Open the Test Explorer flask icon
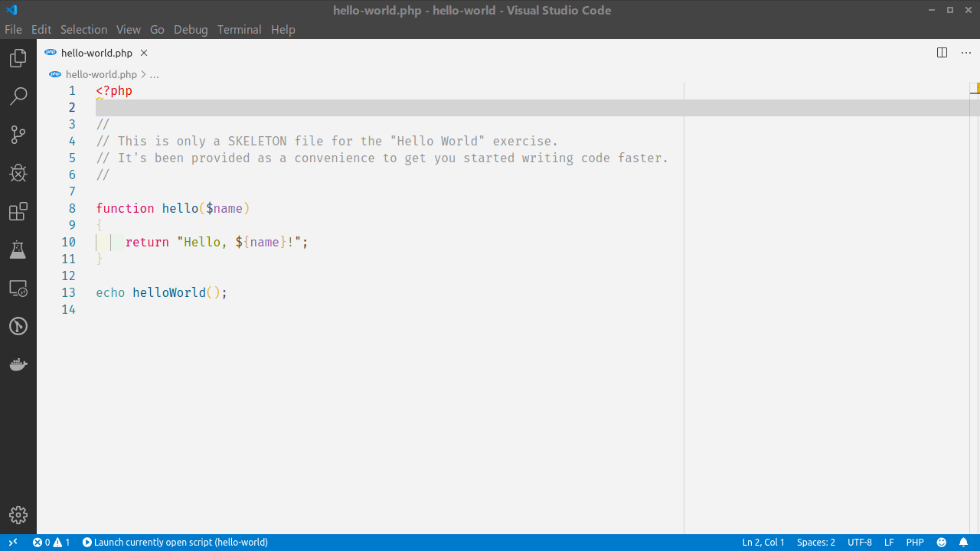Screen dimensions: 980x551 [18, 249]
